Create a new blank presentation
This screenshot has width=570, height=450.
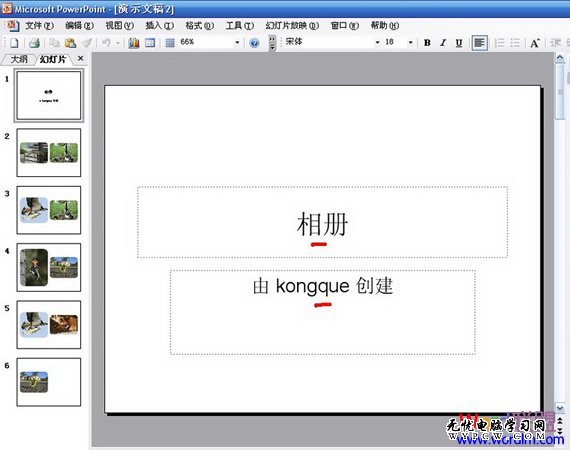(14, 43)
